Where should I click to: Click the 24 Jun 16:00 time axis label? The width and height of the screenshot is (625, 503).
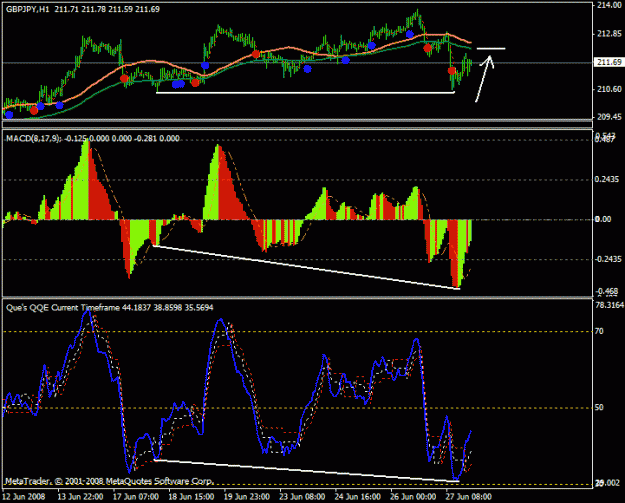click(x=358, y=497)
